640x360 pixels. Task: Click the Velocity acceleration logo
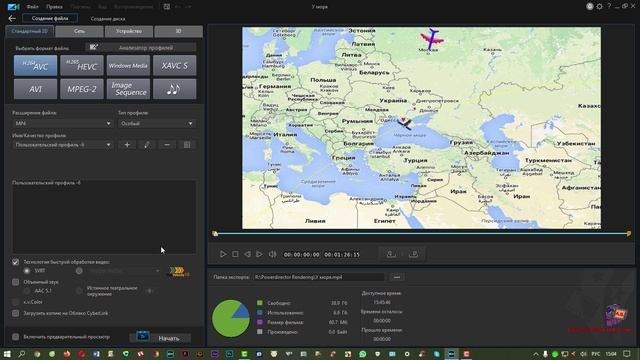tap(178, 271)
